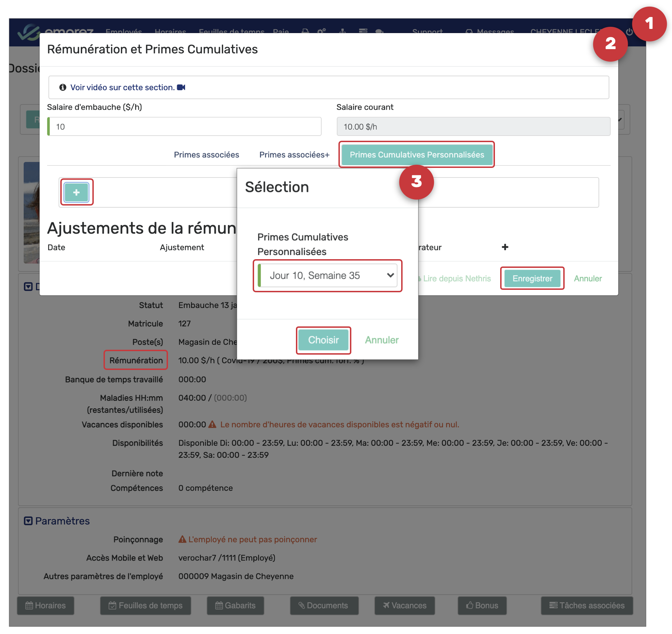Open Vacances with the airplane icon button
Image resolution: width=672 pixels, height=634 pixels.
[404, 605]
